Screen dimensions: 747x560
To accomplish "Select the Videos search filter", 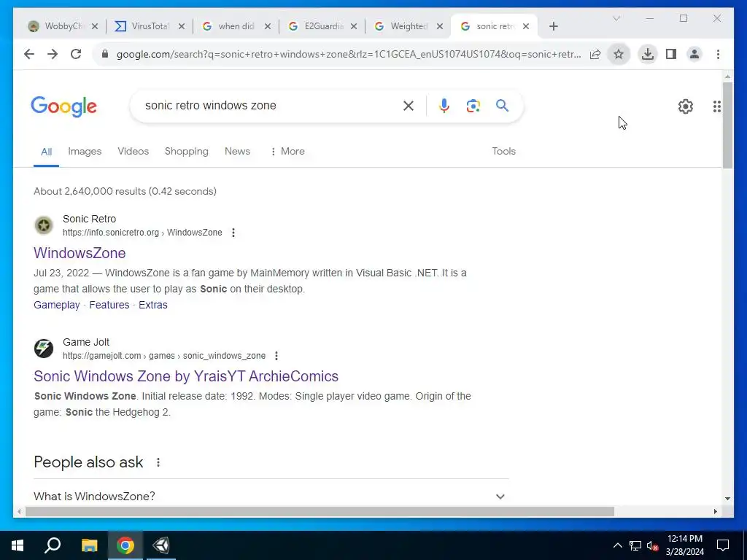I will point(133,152).
